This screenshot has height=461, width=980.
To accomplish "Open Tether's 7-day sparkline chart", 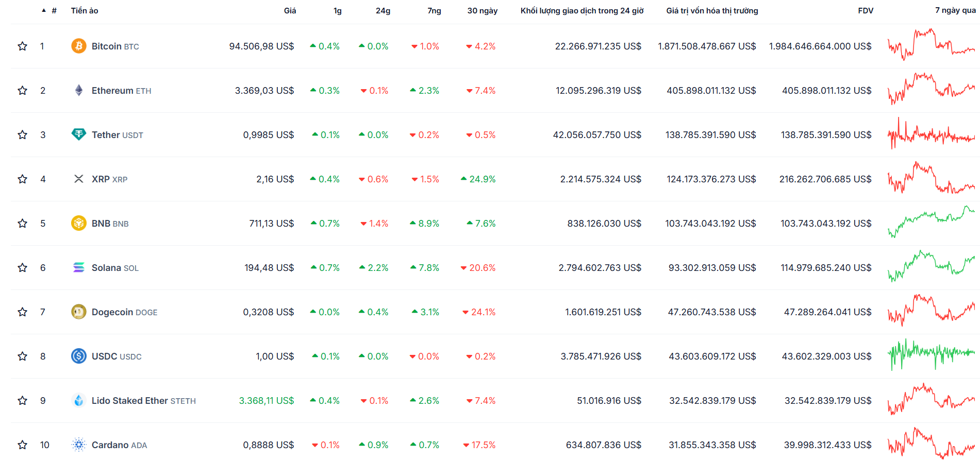I will point(931,133).
